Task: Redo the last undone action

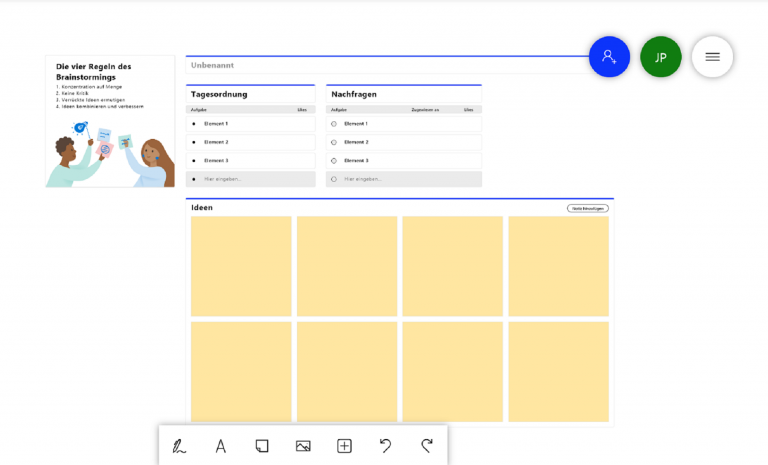Action: point(427,445)
